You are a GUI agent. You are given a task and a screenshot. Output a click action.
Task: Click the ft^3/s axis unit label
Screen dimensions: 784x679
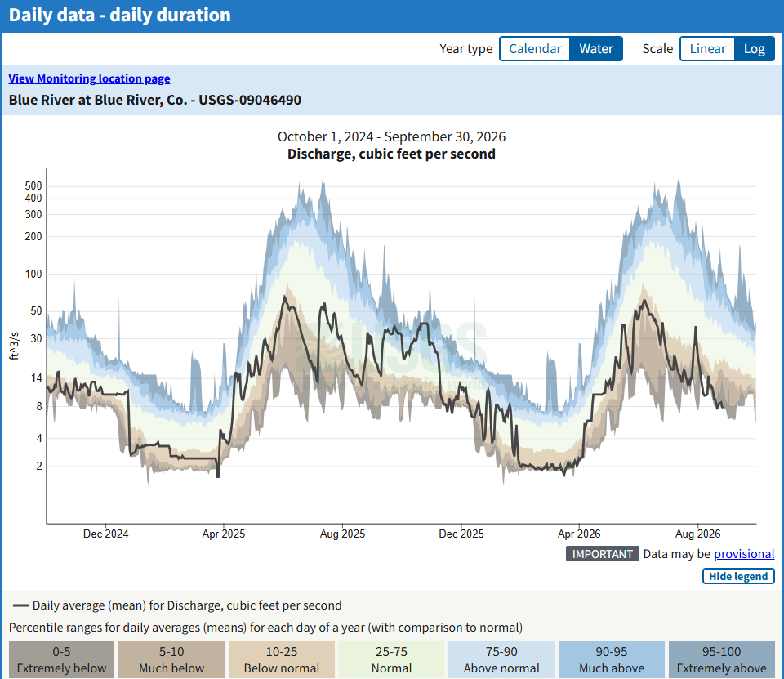tap(14, 346)
